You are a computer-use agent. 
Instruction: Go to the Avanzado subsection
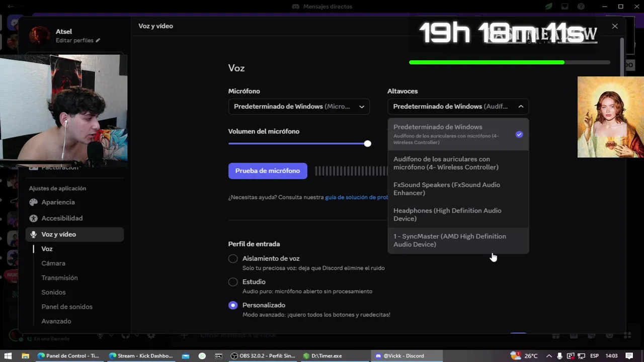click(56, 321)
